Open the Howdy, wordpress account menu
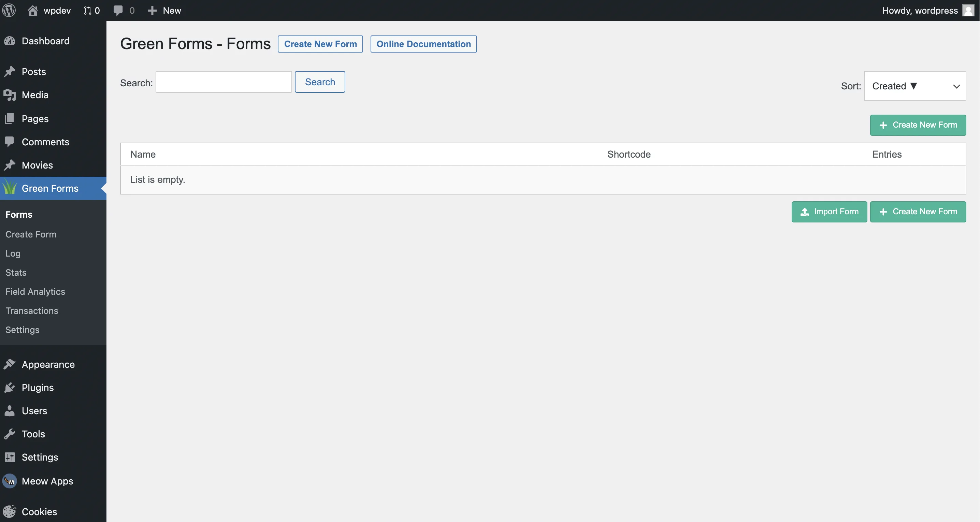 pyautogui.click(x=920, y=10)
